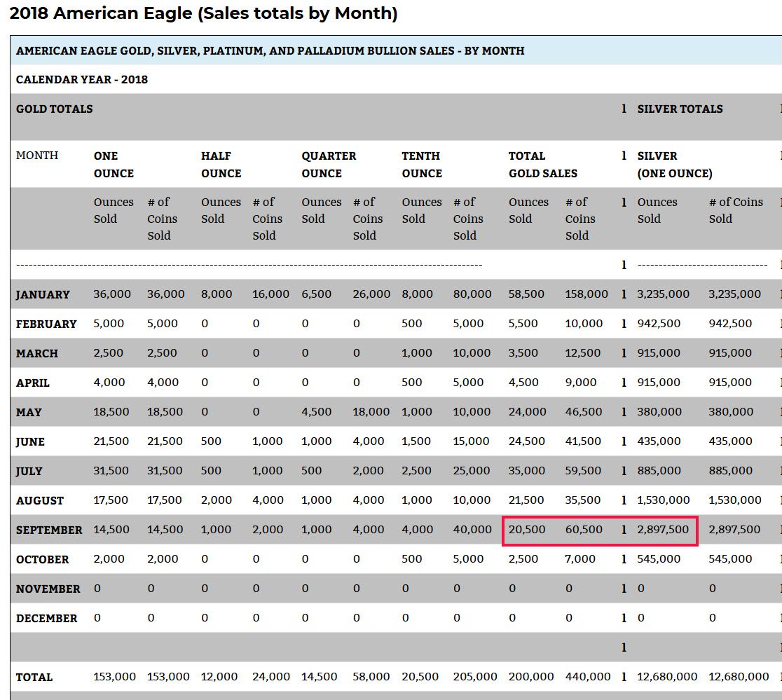Select the "MAY" row label
Viewport: 782px width, 700px height.
(x=29, y=412)
